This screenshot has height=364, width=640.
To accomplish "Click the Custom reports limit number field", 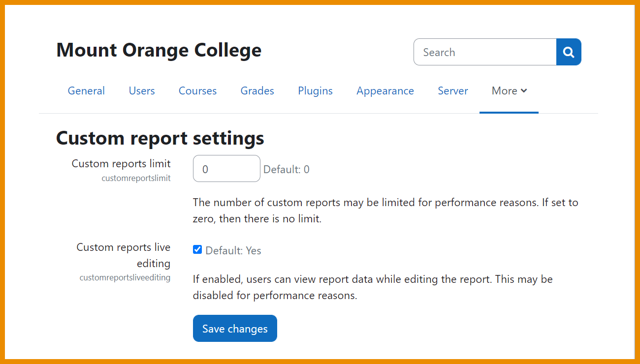I will [226, 168].
